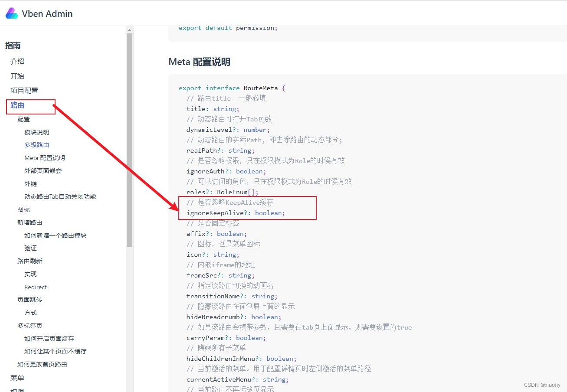Click the 'icon?: string;' code line
The height and width of the screenshot is (392, 567).
(213, 255)
